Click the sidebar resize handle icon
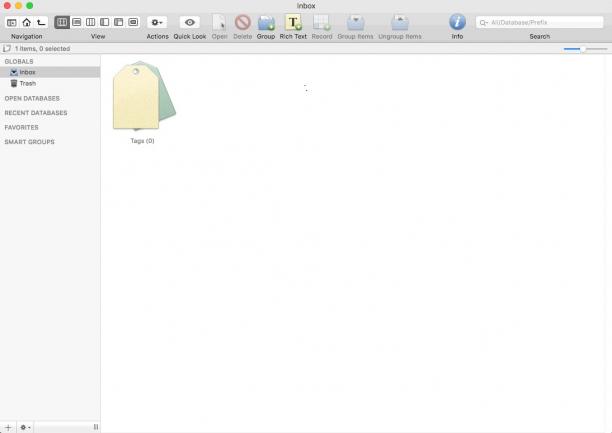Image resolution: width=612 pixels, height=433 pixels. tap(96, 427)
